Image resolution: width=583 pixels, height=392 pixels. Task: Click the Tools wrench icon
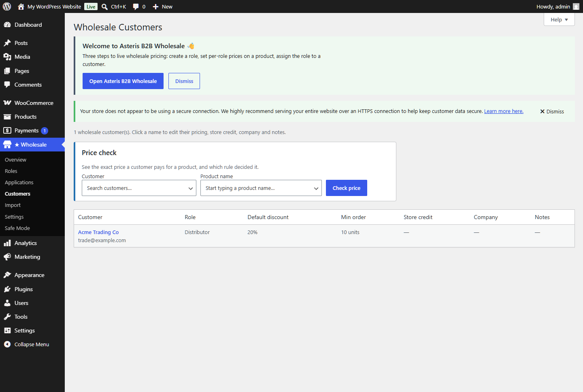[x=7, y=317]
